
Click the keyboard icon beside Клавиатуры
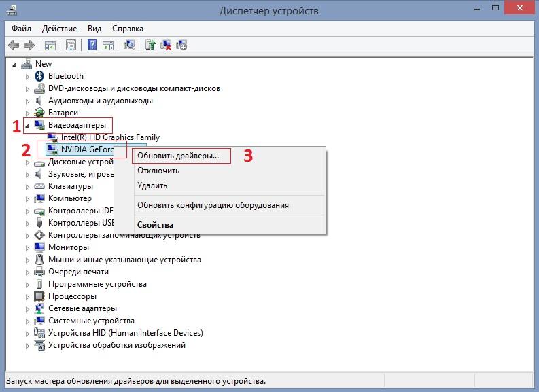(39, 186)
